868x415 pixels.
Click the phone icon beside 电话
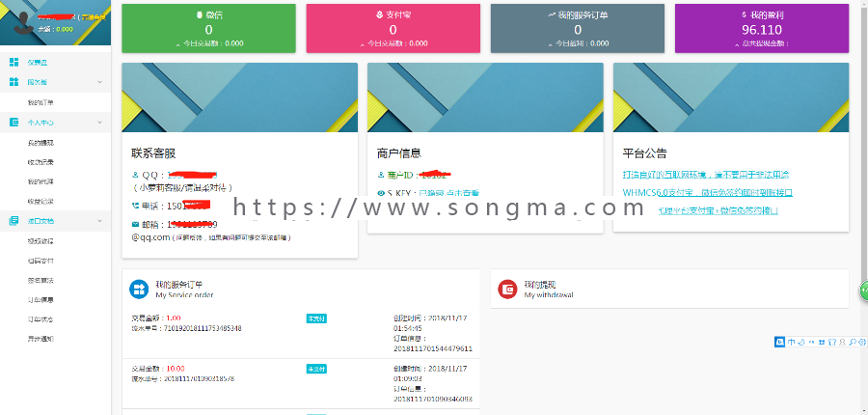point(135,206)
